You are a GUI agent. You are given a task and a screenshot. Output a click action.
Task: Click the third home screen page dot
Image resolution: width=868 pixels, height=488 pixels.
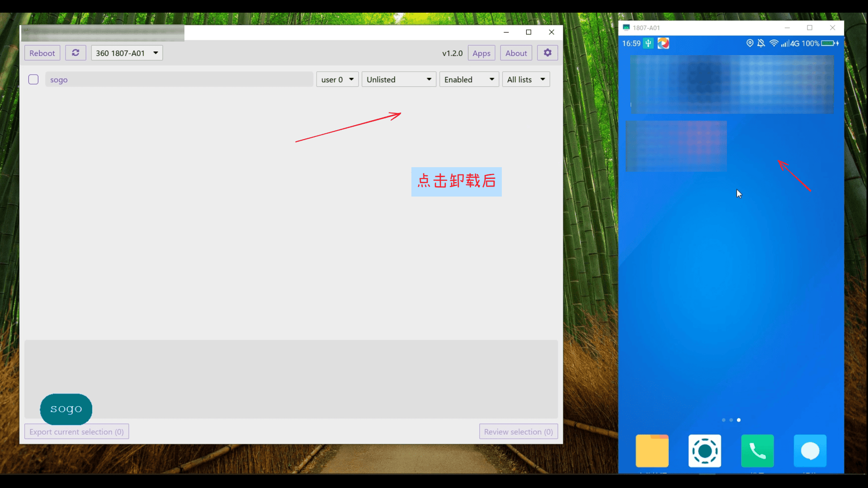point(739,420)
